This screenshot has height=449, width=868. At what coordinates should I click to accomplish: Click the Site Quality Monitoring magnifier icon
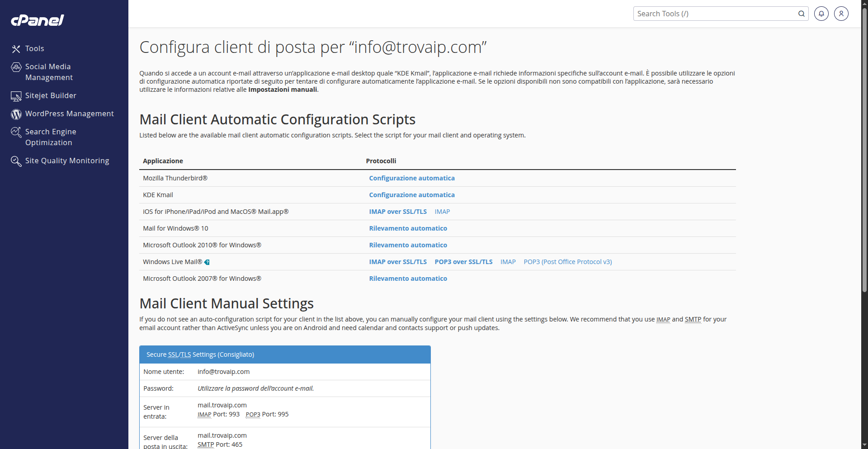[x=16, y=161]
